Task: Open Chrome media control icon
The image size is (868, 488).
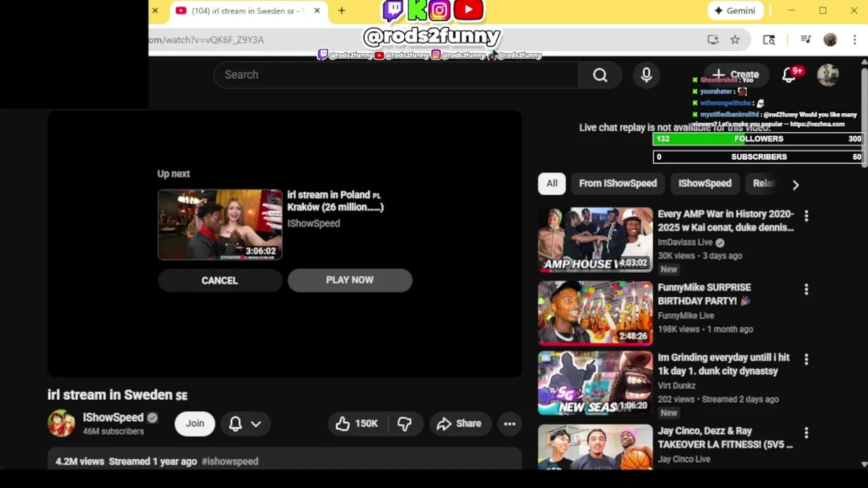Action: click(x=806, y=40)
